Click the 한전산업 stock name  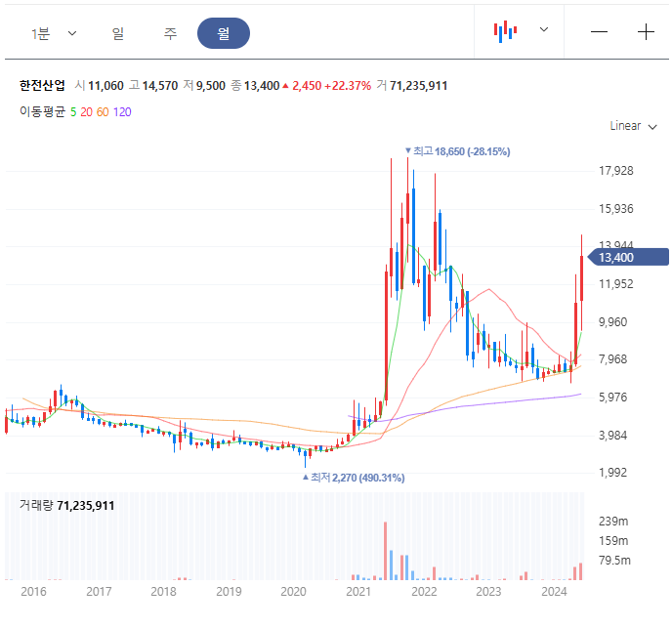[x=42, y=85]
